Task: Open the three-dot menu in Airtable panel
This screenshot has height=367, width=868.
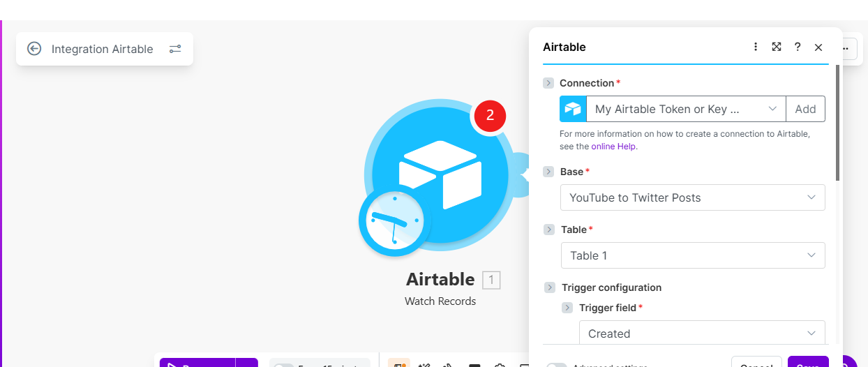Action: tap(756, 47)
